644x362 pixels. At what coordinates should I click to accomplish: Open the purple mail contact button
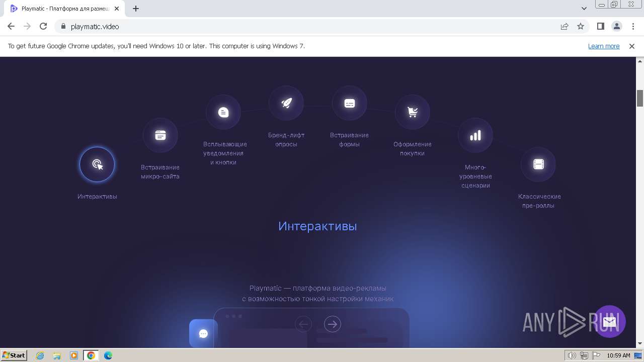pyautogui.click(x=610, y=321)
